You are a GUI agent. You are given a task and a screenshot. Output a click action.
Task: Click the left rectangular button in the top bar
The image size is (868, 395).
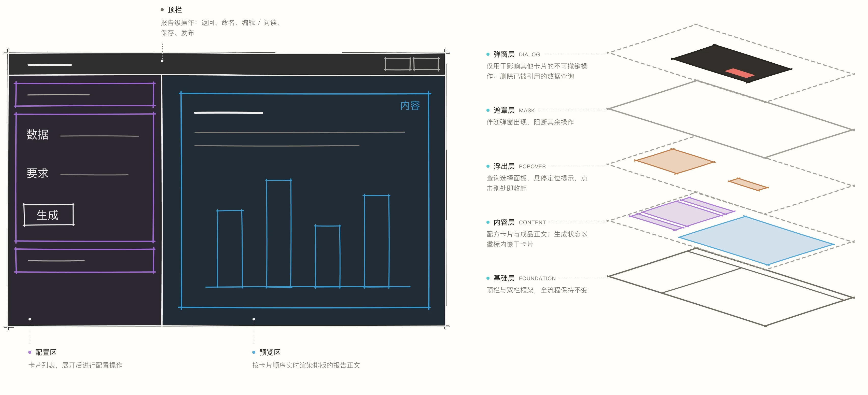click(398, 64)
